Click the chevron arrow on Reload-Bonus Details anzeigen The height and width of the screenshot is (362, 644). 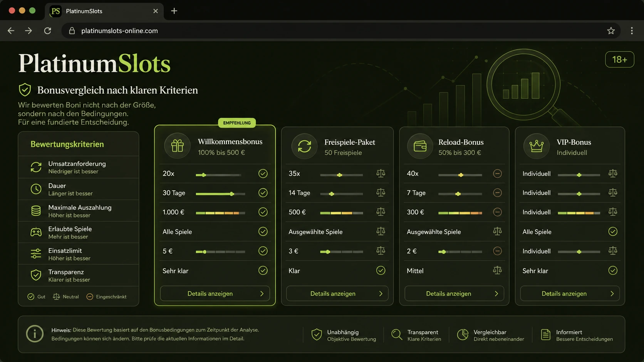coord(496,294)
